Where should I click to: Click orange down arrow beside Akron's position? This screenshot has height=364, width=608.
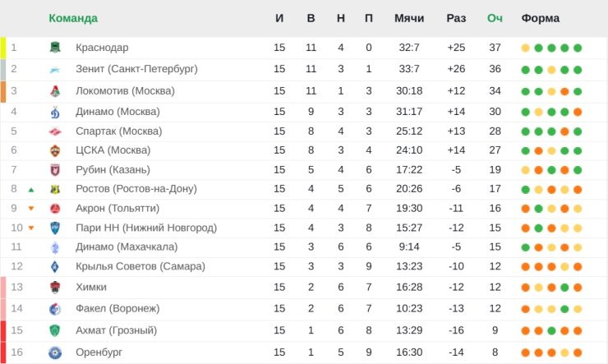pos(31,209)
